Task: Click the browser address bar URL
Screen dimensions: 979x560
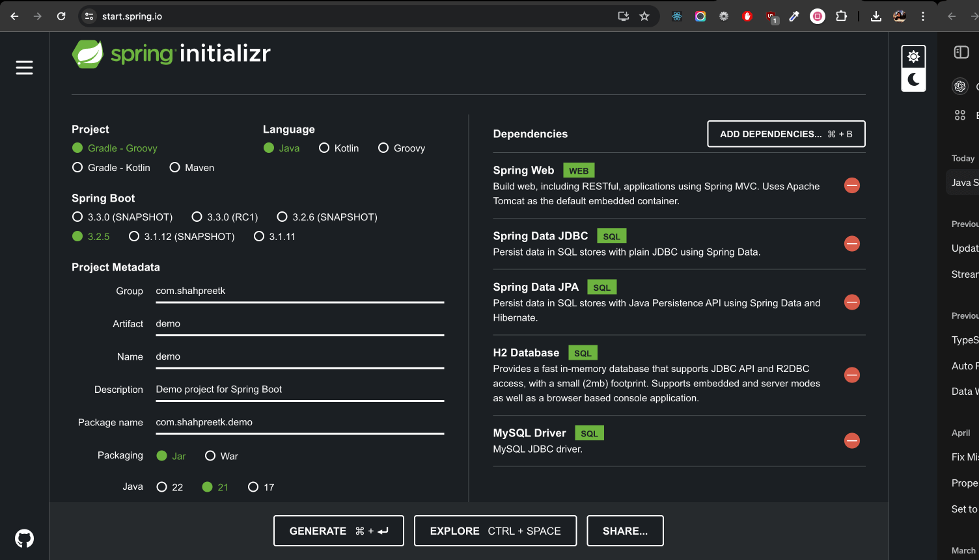Action: point(132,16)
